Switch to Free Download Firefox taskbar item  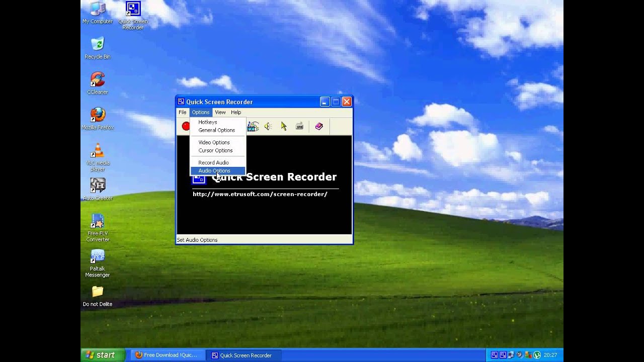(168, 355)
